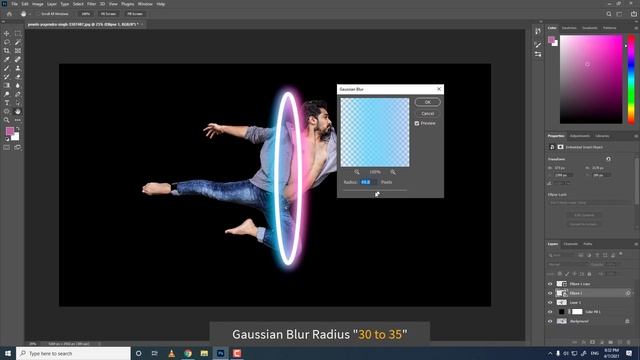Viewport: 640px width, 360px height.
Task: Expand the Hand tool preset picker
Action: tap(30, 14)
